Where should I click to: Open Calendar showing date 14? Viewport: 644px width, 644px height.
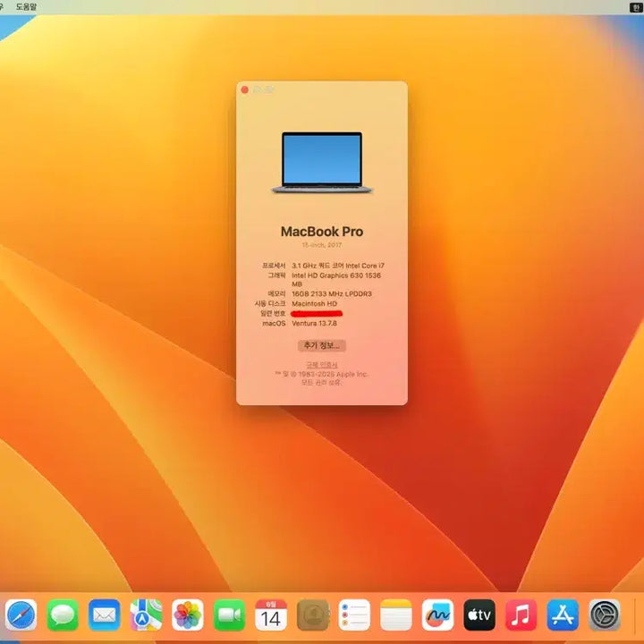pos(271,614)
